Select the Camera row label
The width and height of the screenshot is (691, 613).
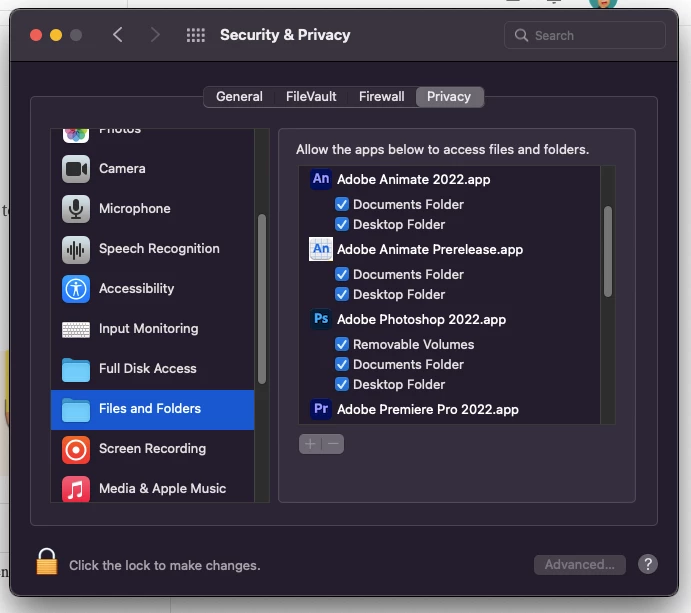click(122, 168)
